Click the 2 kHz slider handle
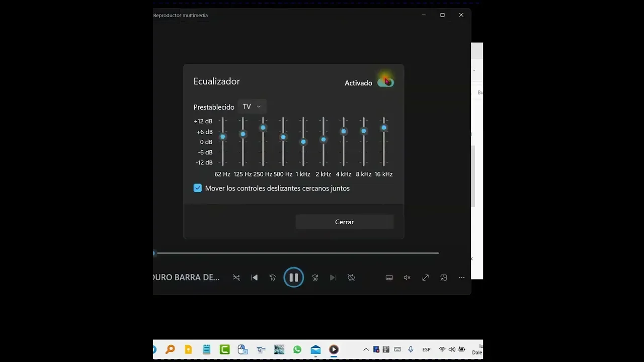Image resolution: width=644 pixels, height=362 pixels. pyautogui.click(x=324, y=140)
